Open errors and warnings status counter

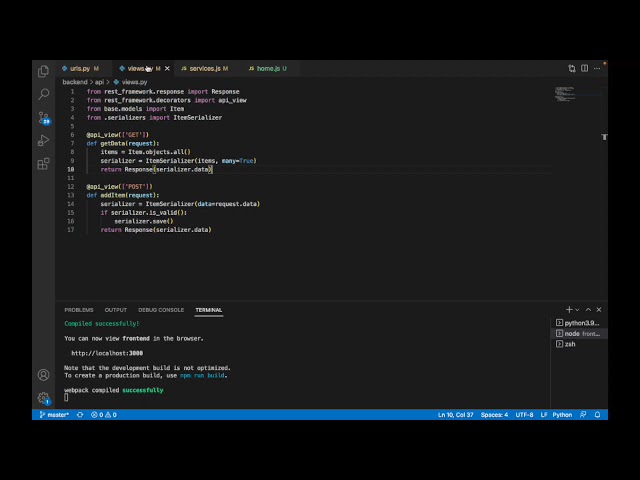104,415
